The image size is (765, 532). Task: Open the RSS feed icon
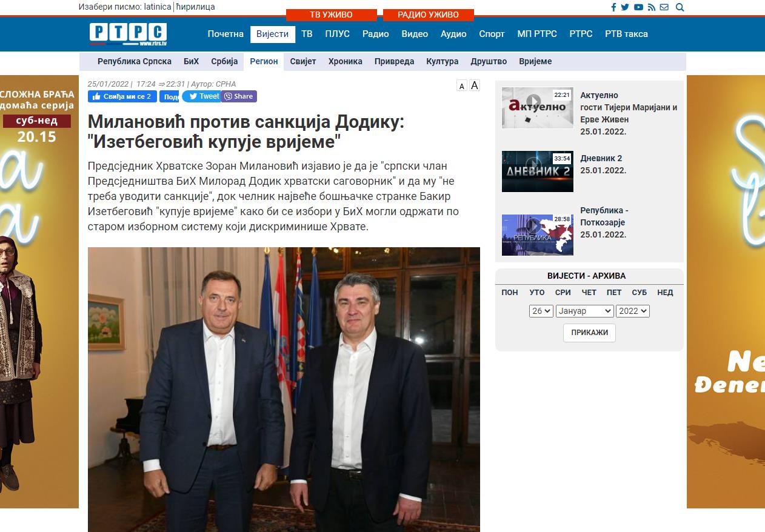(x=652, y=7)
